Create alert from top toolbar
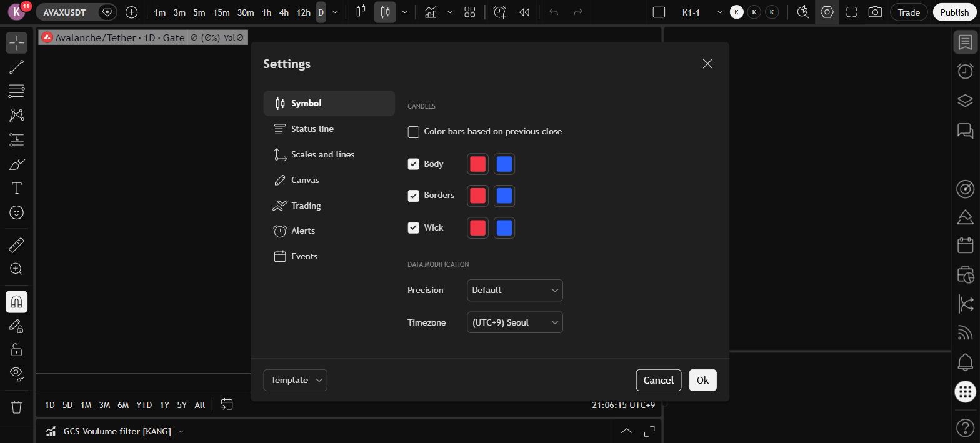 [x=500, y=12]
